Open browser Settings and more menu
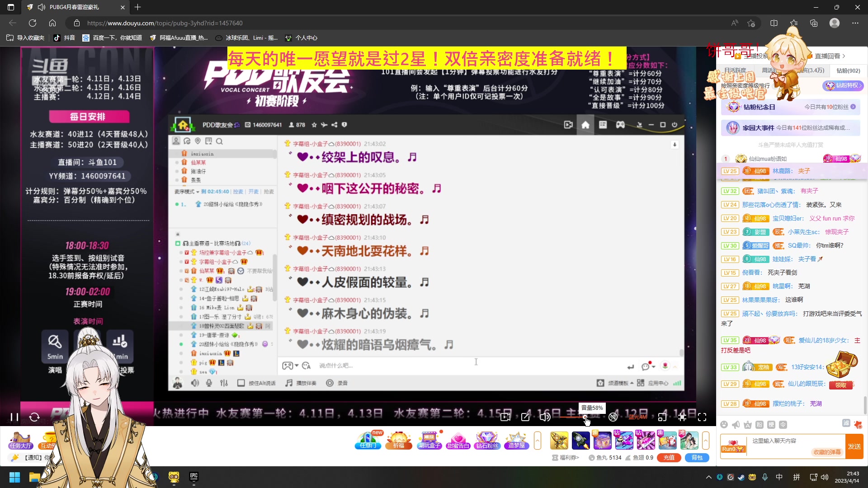This screenshot has width=868, height=488. (x=855, y=23)
